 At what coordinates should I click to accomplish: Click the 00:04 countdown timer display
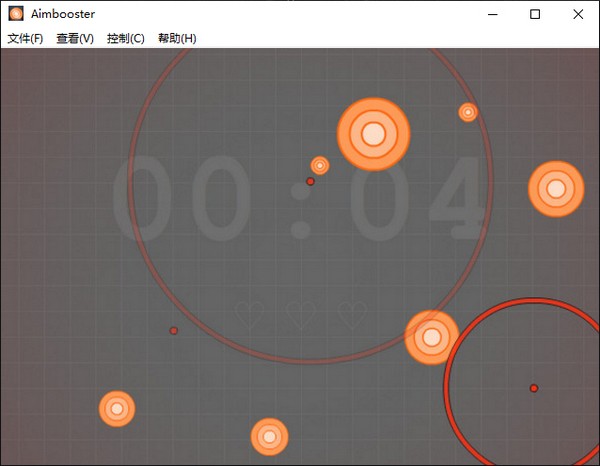click(x=300, y=200)
